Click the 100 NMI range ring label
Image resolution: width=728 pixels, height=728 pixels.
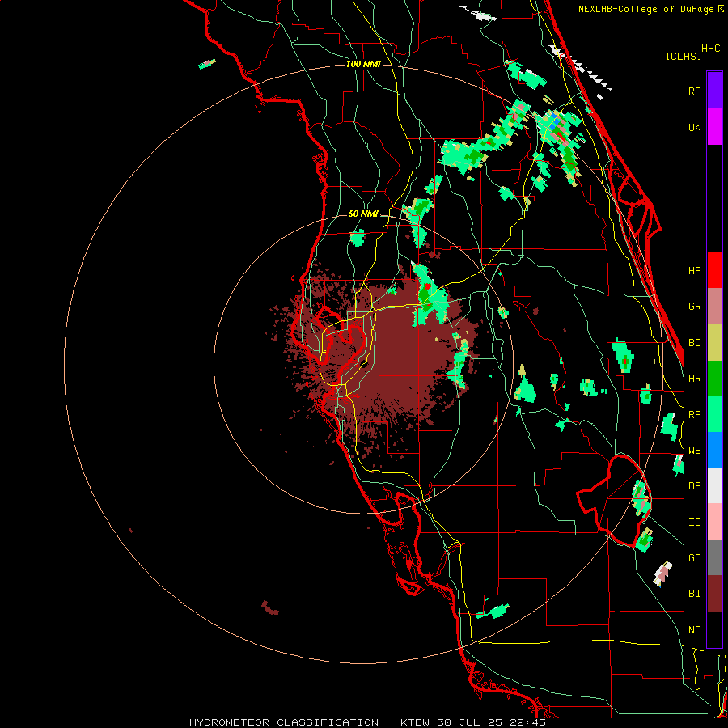[x=363, y=64]
